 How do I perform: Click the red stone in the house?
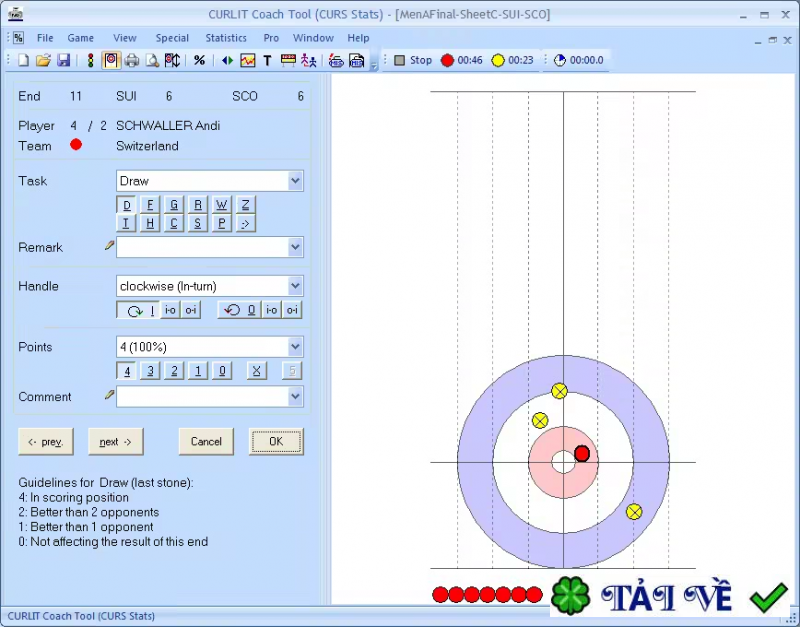pos(582,454)
